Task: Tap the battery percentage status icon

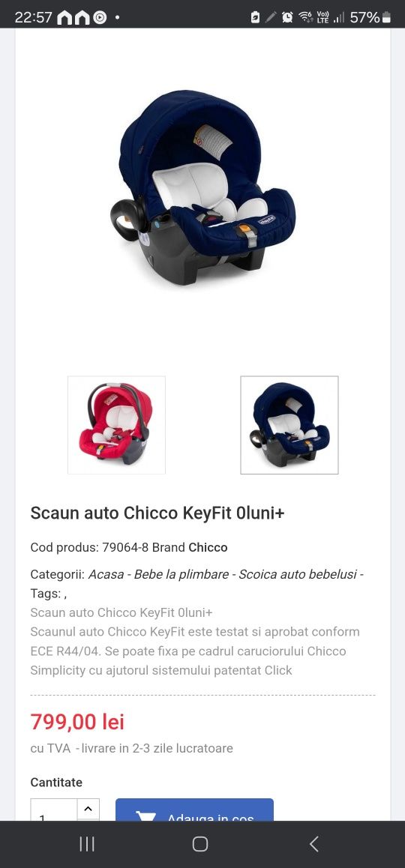Action: click(370, 17)
